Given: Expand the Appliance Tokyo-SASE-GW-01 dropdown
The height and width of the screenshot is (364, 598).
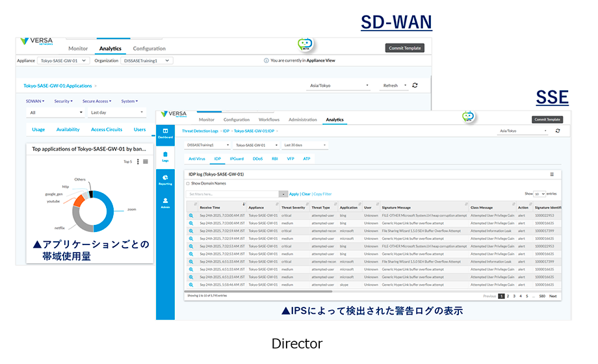Looking at the screenshot, I should (x=58, y=60).
